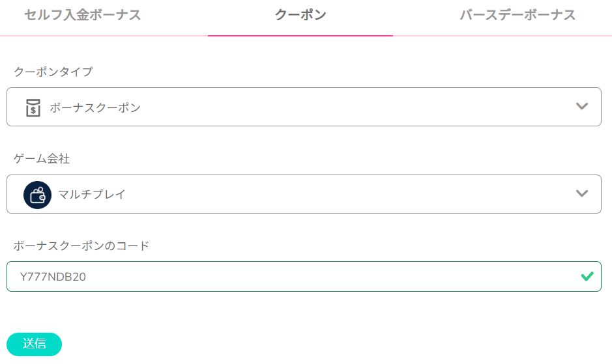
Task: Click the ボーナスクーポン text in the dropdown
Action: 95,107
